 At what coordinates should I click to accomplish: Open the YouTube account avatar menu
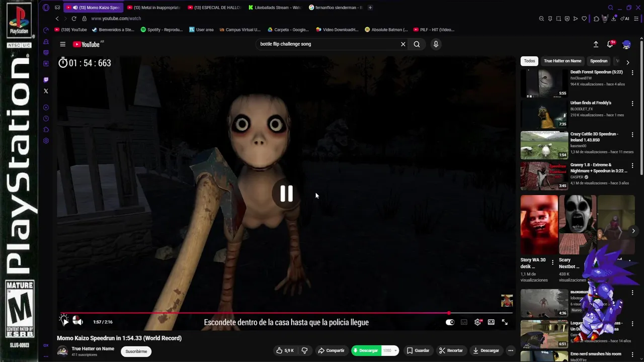[x=626, y=44]
